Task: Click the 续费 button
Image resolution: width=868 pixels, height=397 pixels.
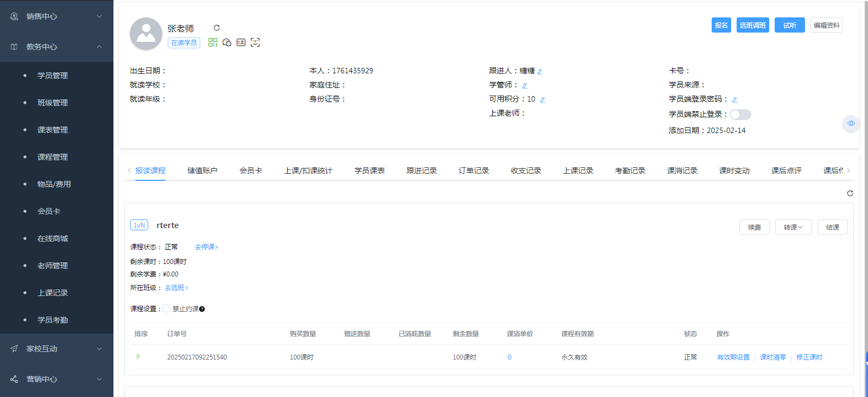Action: (x=755, y=227)
